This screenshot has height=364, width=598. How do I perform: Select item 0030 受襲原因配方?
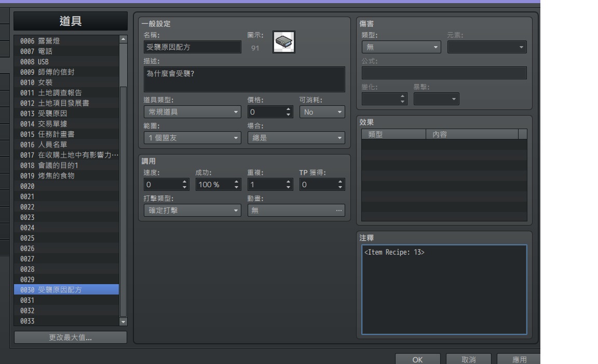pos(66,290)
